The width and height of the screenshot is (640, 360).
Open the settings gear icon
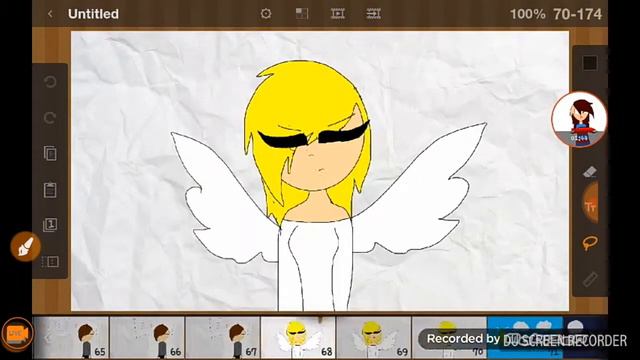click(x=266, y=14)
